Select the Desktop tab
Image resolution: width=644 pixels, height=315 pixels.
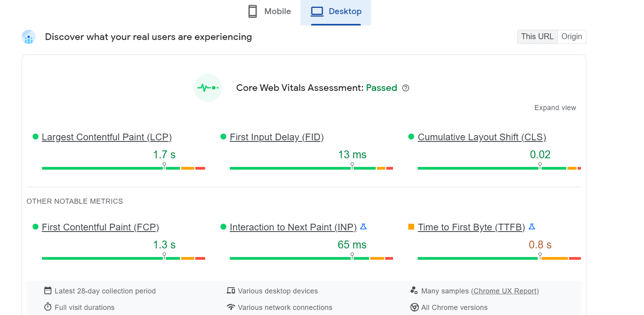coord(336,12)
